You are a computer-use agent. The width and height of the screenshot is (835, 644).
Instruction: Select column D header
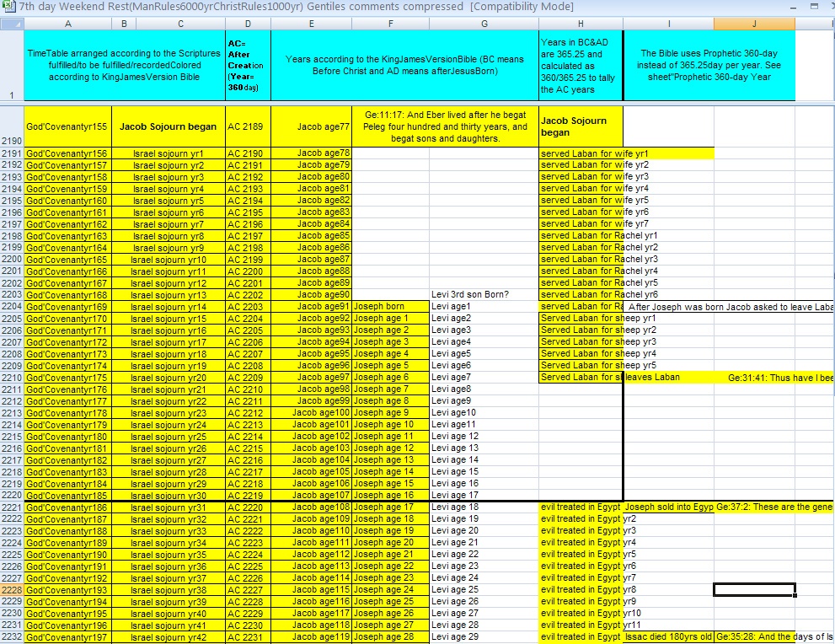click(x=249, y=24)
